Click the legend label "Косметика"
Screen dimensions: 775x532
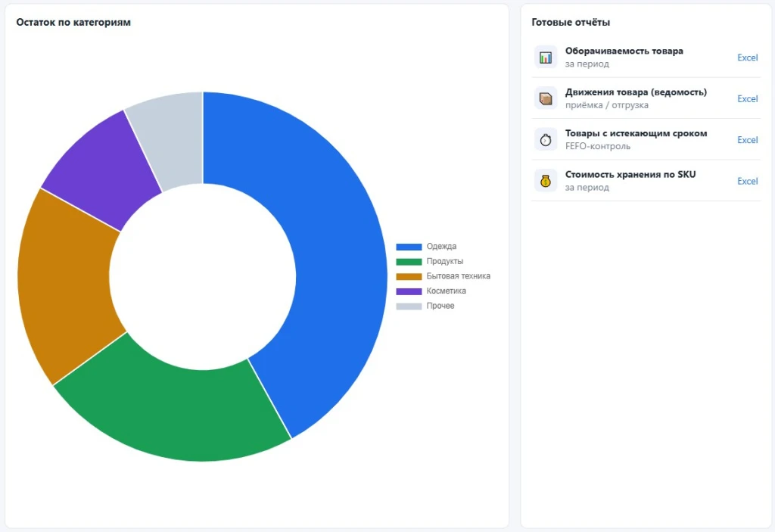click(x=446, y=291)
